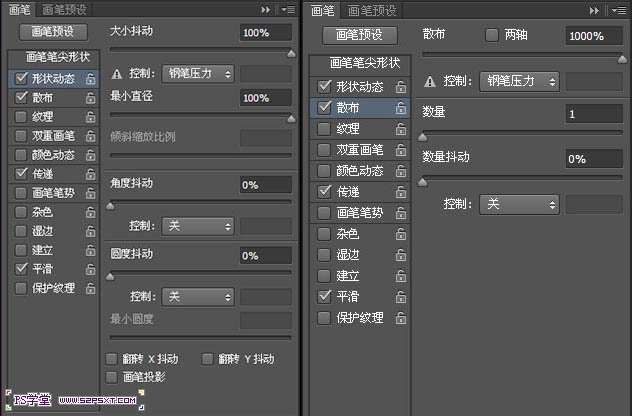Switch to 画笔预设 tab in right panel
The width and height of the screenshot is (632, 416).
point(372,10)
